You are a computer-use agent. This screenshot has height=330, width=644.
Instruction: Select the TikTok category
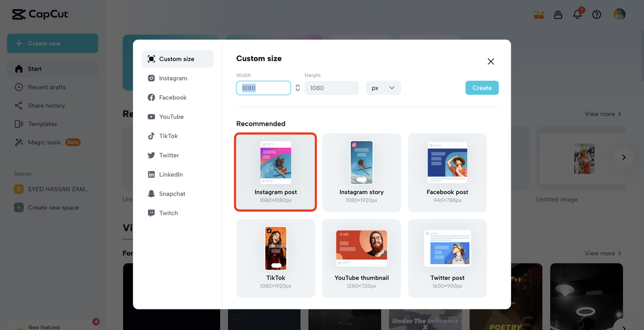tap(178, 136)
